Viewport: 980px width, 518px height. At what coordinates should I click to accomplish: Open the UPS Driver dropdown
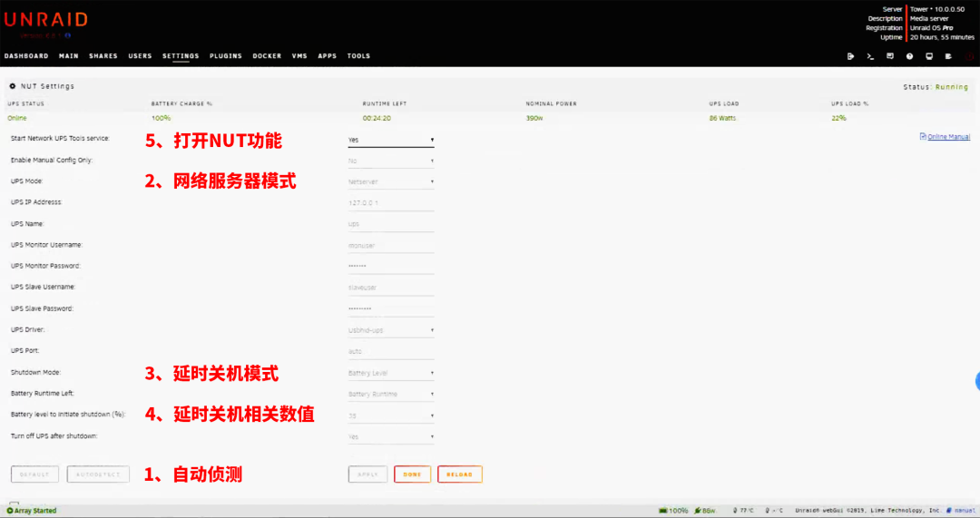391,330
